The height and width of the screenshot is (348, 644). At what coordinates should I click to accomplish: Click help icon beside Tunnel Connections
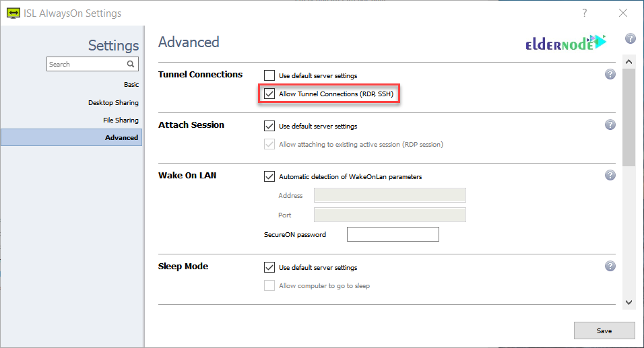610,75
